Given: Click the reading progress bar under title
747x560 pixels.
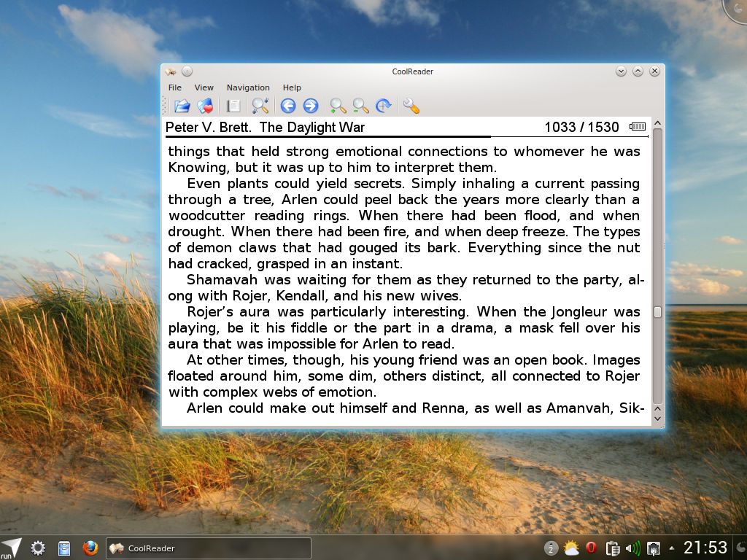Looking at the screenshot, I should coord(407,137).
